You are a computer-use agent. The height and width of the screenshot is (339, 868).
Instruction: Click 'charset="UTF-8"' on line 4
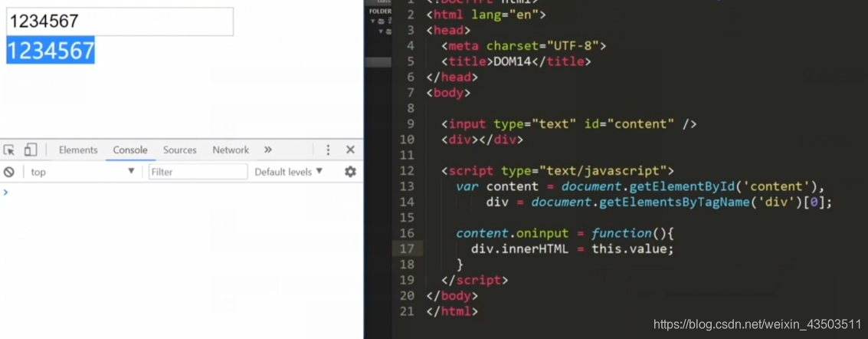(x=542, y=46)
